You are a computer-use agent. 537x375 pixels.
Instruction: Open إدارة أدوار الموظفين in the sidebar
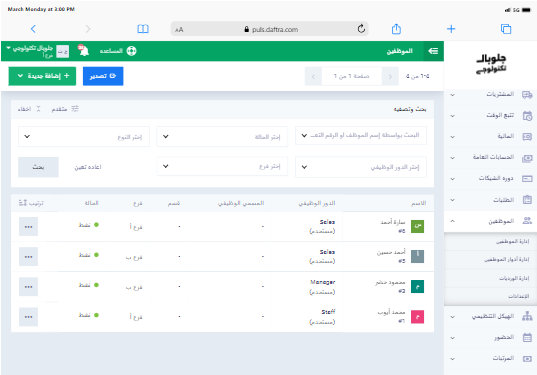coord(507,260)
